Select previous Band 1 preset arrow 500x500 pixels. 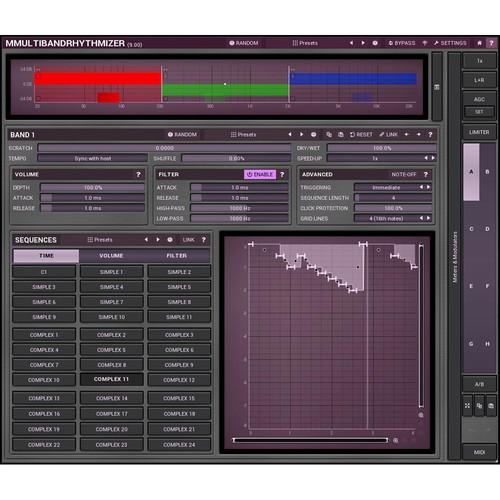[x=290, y=134]
